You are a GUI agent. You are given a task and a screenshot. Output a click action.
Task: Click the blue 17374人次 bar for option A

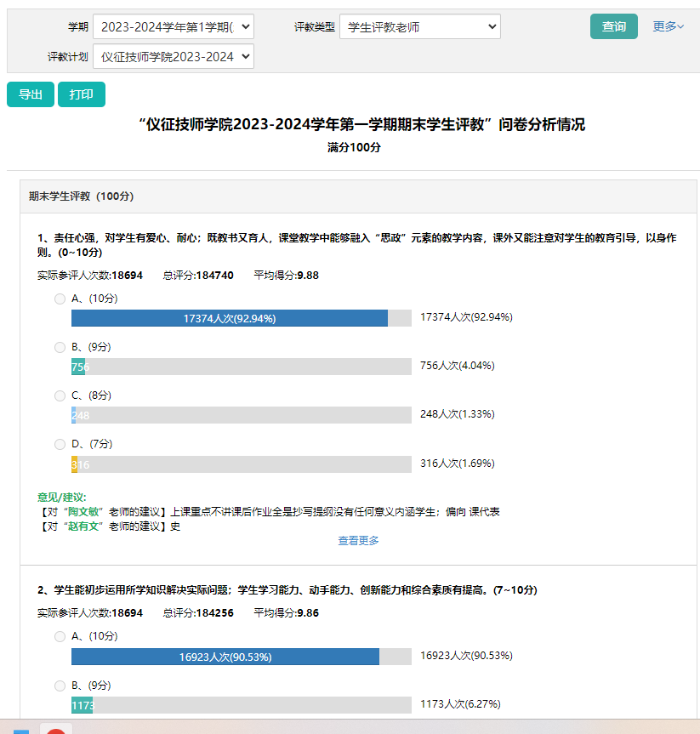tap(229, 318)
